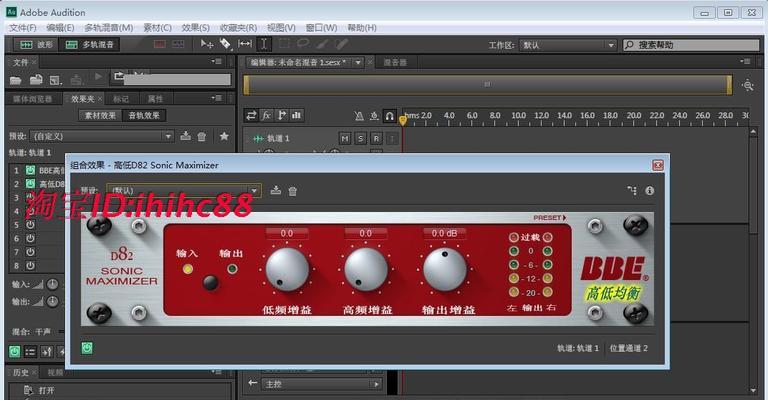This screenshot has height=400, width=768.
Task: Switch to the 属性 tab
Action: [x=155, y=99]
